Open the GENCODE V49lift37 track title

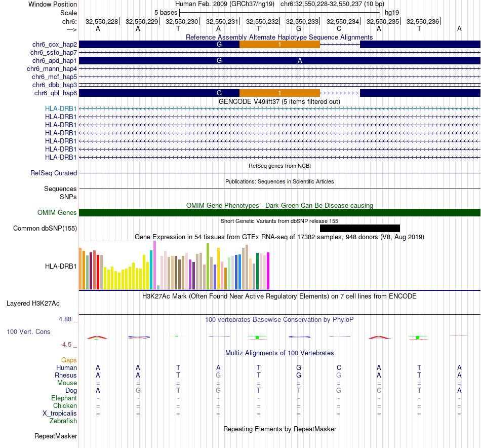(279, 102)
